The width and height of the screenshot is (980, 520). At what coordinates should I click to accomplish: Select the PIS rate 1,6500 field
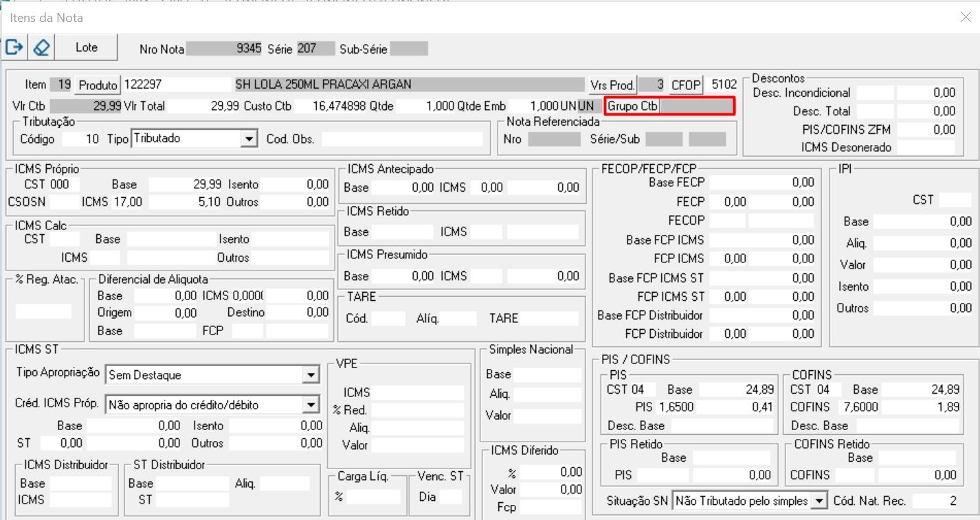pos(675,407)
